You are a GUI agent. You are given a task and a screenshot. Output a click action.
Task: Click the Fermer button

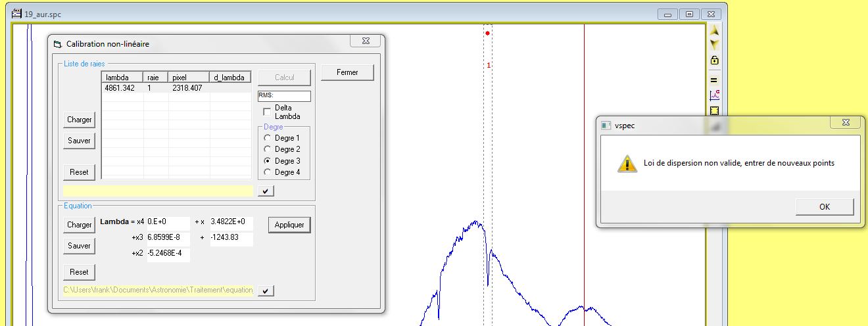(x=347, y=72)
